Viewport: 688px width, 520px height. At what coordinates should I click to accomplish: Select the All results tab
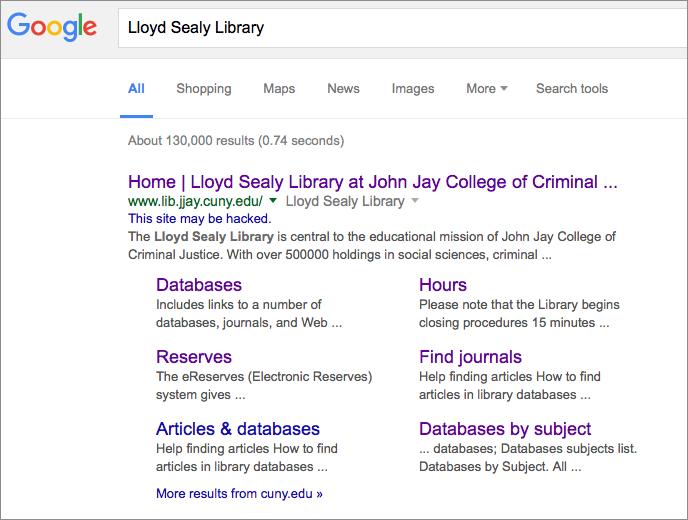(x=136, y=89)
